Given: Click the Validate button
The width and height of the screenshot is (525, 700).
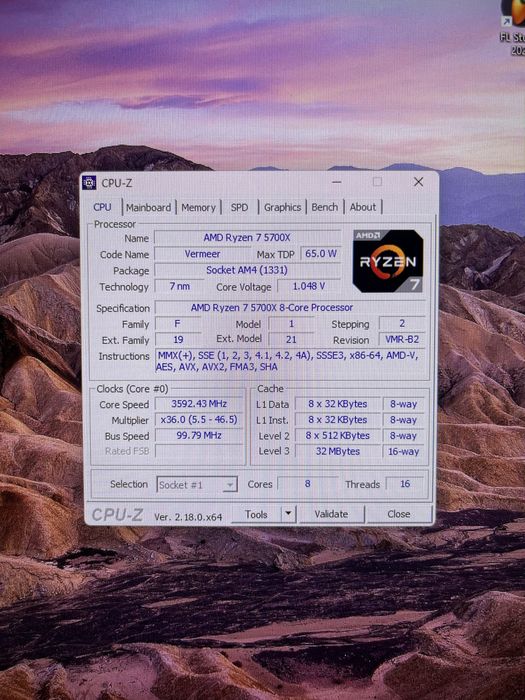Looking at the screenshot, I should click(331, 514).
